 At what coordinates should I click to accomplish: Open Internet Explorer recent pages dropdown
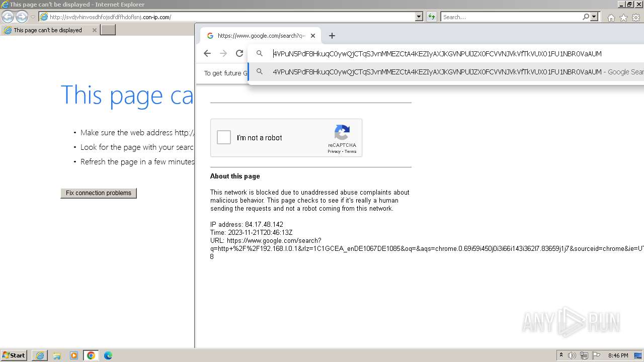pos(33,17)
